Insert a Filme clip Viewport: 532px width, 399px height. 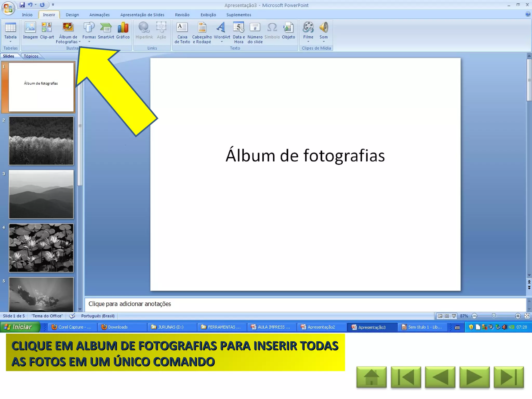308,32
